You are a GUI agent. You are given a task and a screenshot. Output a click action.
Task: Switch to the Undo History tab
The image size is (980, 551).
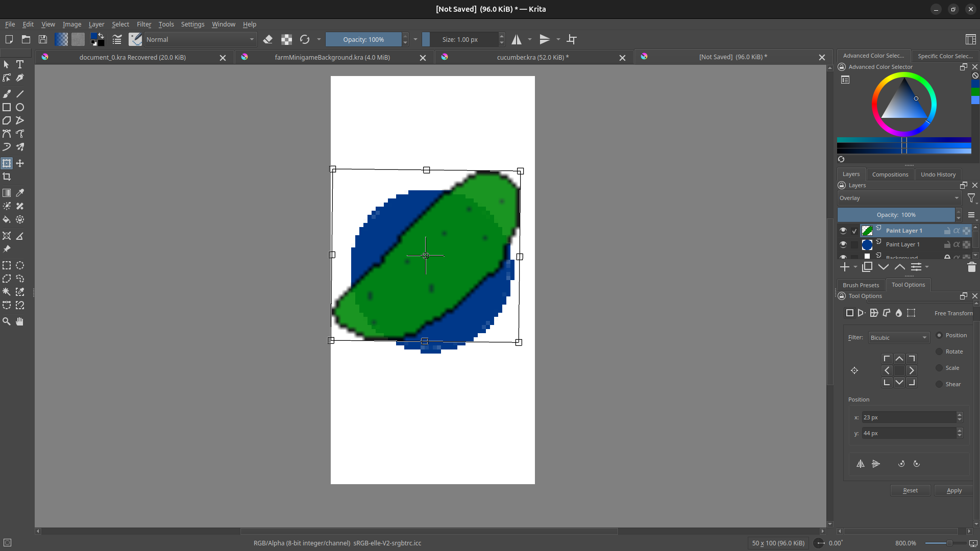point(938,174)
